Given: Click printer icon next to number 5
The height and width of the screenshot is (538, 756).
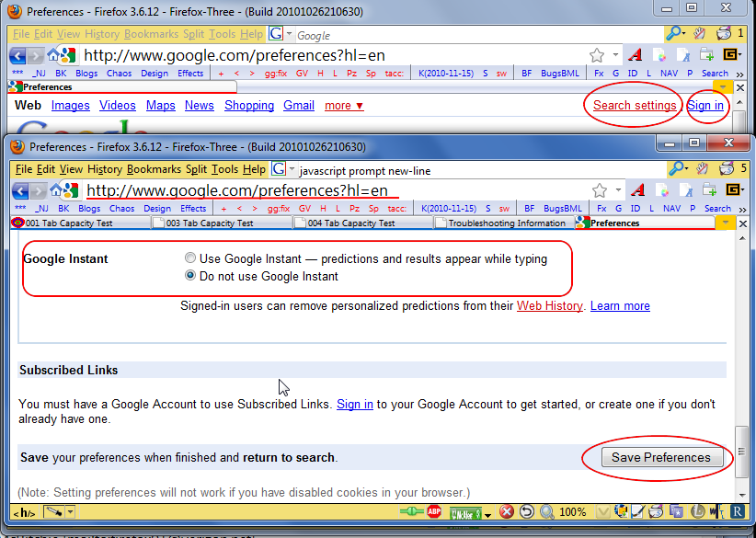Looking at the screenshot, I should (x=726, y=168).
